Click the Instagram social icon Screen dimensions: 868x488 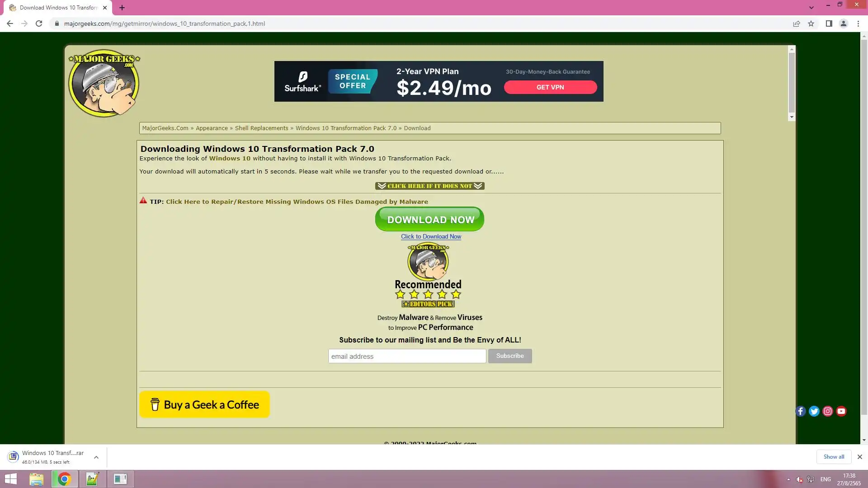(827, 411)
